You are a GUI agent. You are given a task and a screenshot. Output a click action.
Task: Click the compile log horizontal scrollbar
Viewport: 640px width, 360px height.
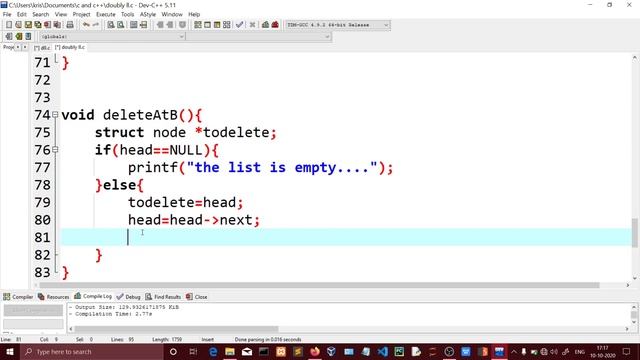(176, 329)
